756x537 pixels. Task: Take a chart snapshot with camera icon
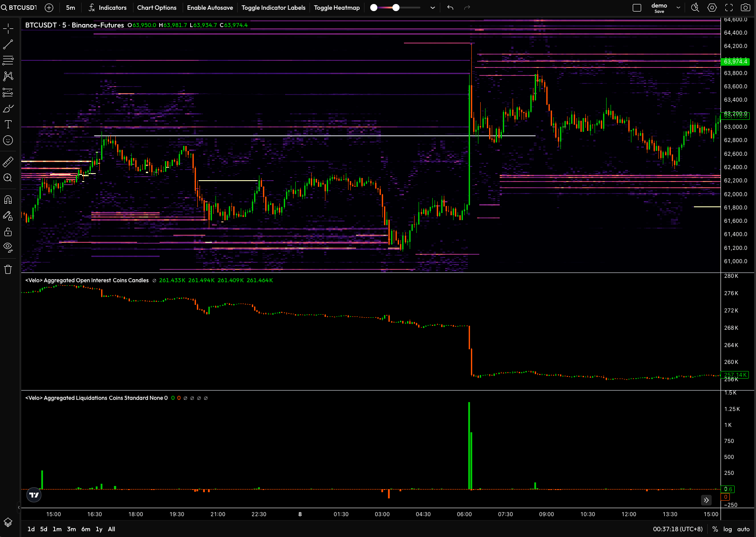745,8
